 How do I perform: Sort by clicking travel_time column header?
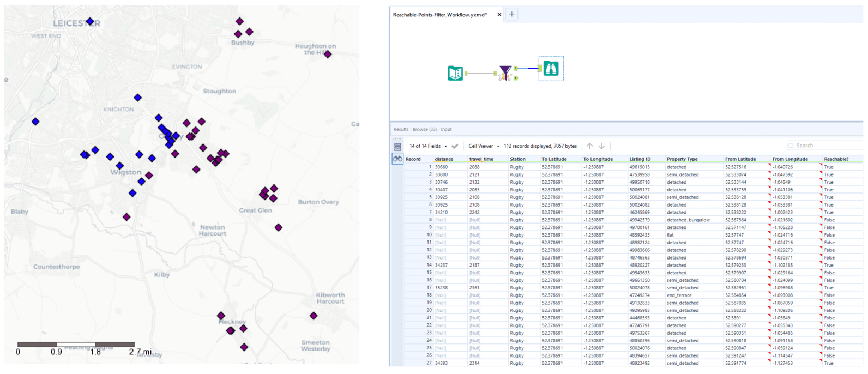pos(481,159)
